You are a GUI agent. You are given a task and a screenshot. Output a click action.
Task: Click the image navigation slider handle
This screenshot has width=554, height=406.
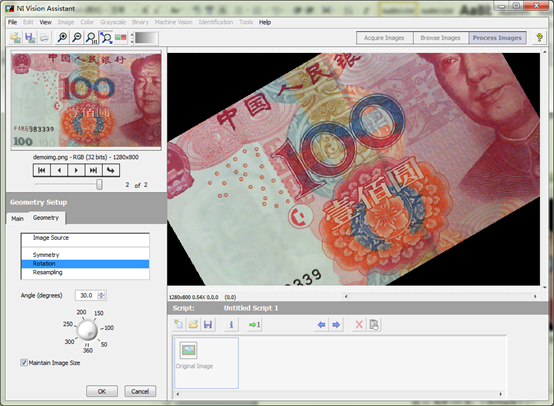coord(100,184)
